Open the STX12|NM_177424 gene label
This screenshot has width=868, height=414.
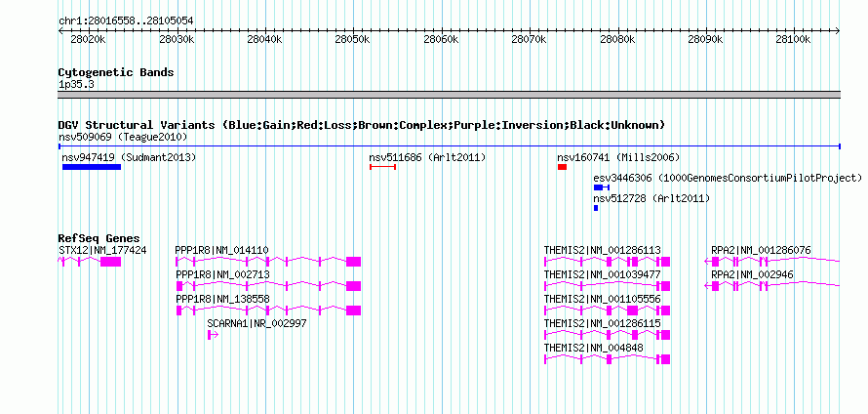(102, 251)
